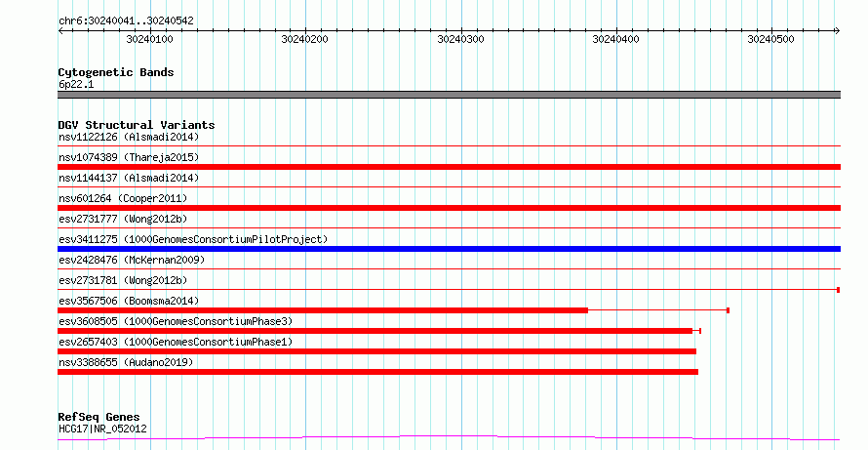The height and width of the screenshot is (450, 868).
Task: Select the gray 6p22.1 cytogenetic band bar
Action: [449, 95]
